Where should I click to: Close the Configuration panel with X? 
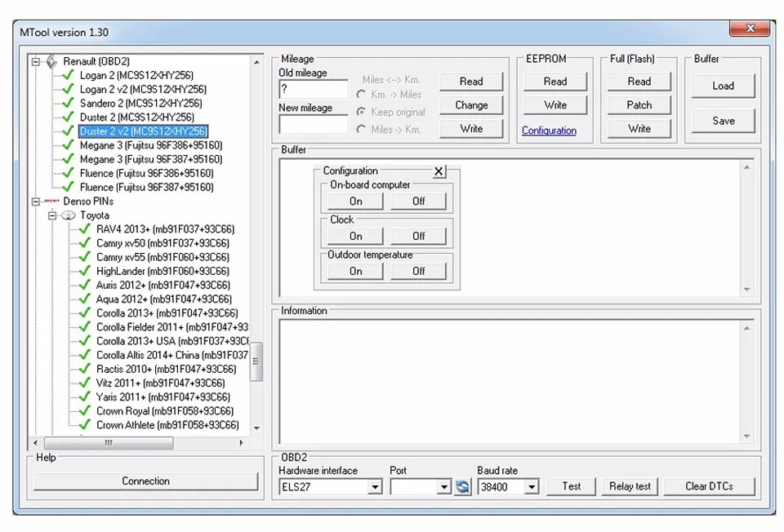pyautogui.click(x=439, y=171)
